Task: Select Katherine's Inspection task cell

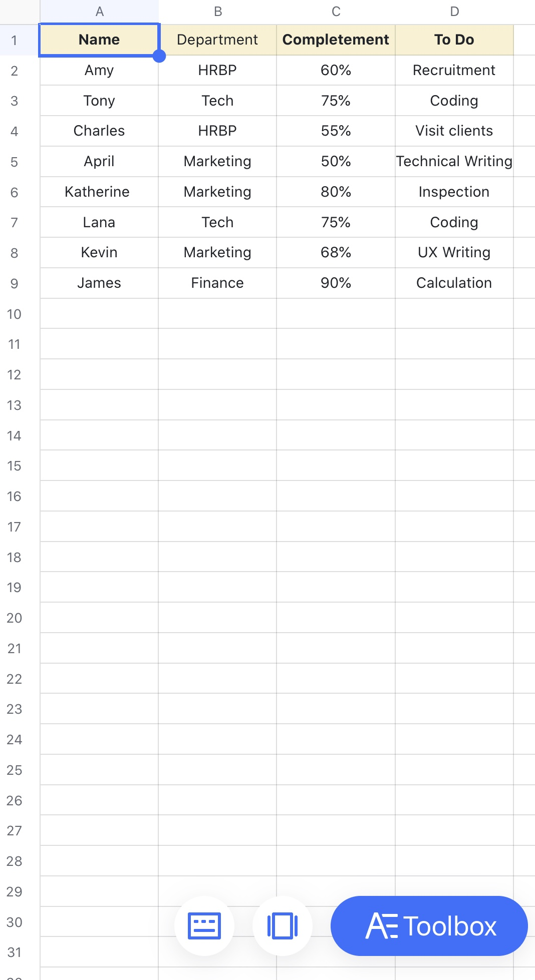Action: [454, 192]
